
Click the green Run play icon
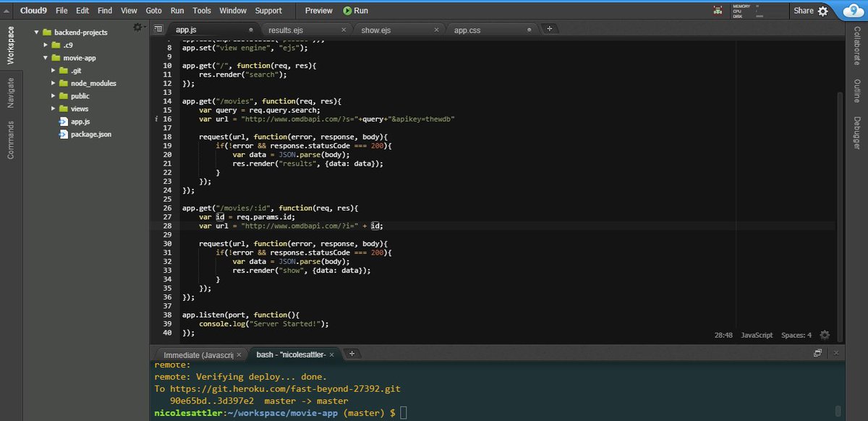[x=347, y=11]
